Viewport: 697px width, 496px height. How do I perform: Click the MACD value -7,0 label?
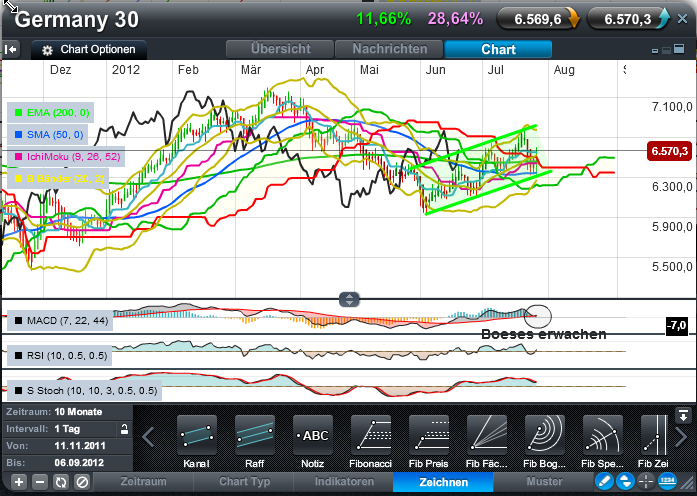click(x=677, y=326)
